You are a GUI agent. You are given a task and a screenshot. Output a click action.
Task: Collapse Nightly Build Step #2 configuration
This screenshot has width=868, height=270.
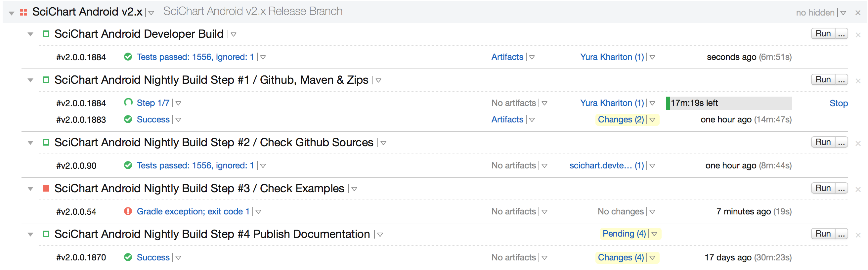coord(30,143)
